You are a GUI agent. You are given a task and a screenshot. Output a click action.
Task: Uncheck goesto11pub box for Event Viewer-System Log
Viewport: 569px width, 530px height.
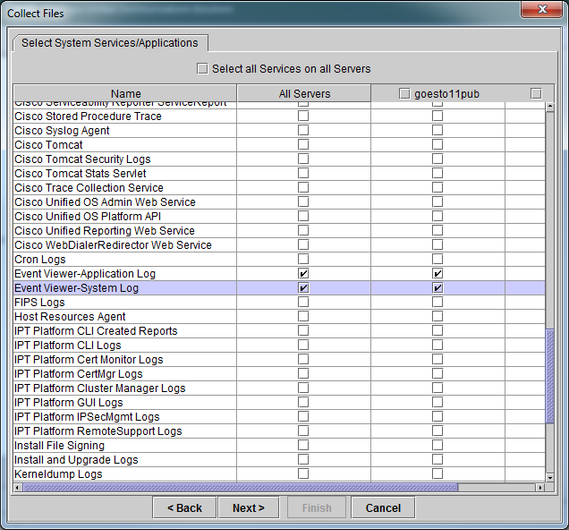point(438,288)
